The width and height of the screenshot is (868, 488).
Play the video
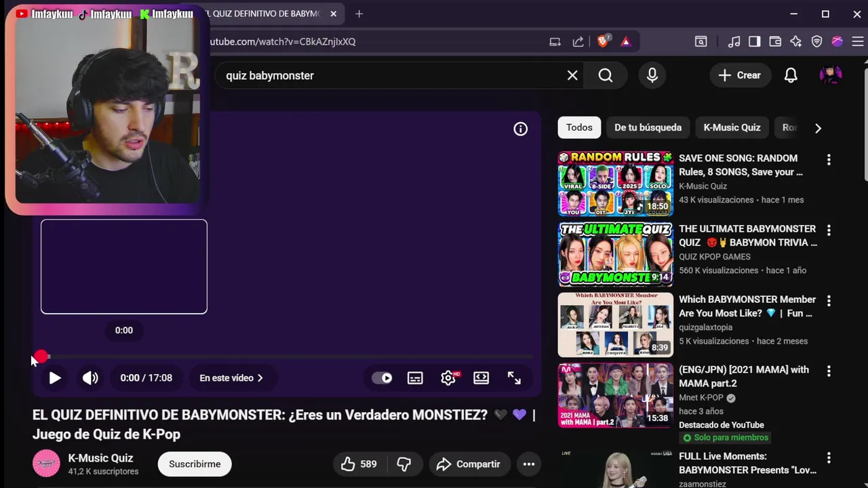55,378
